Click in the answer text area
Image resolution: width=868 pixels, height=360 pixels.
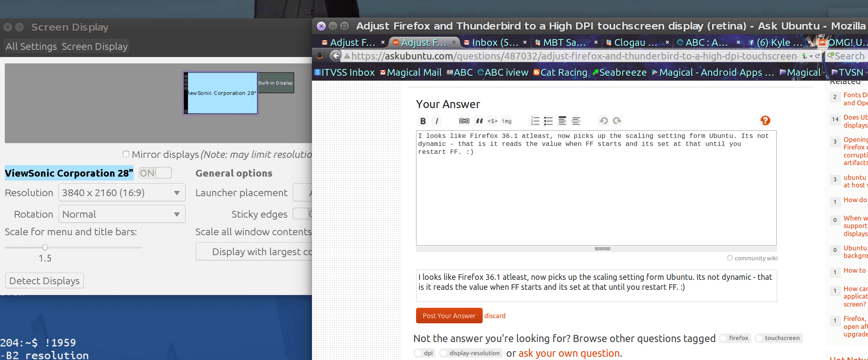596,188
